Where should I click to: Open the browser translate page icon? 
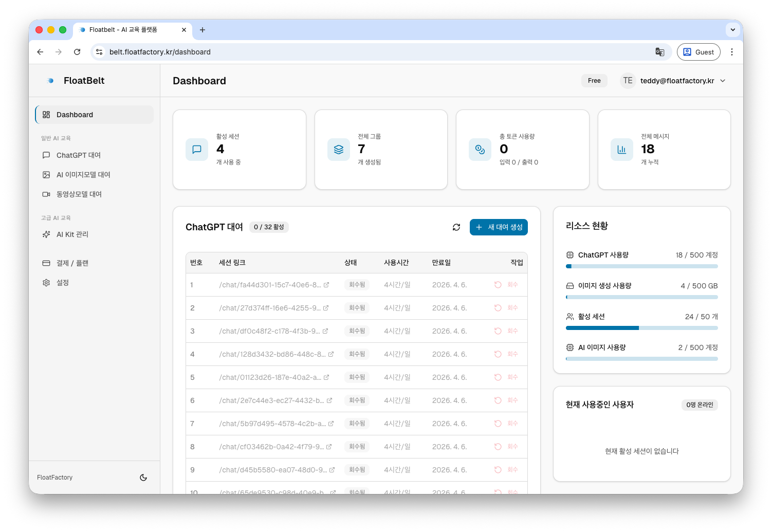[x=659, y=52]
